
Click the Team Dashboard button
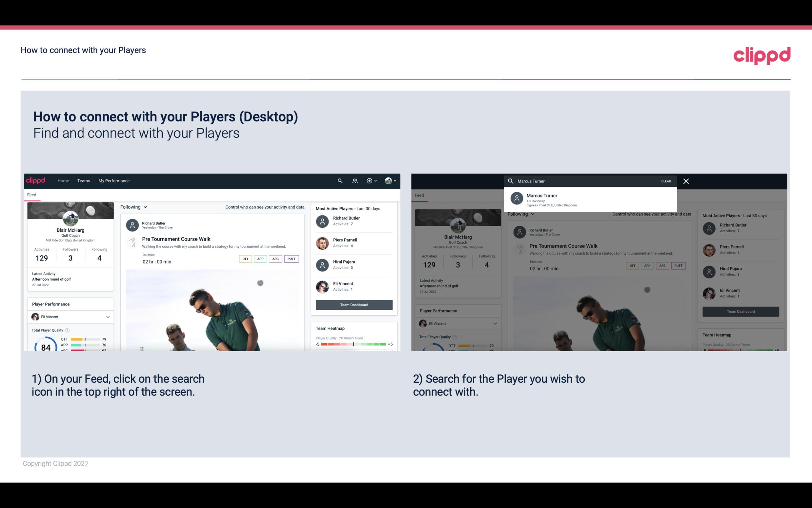[354, 304]
